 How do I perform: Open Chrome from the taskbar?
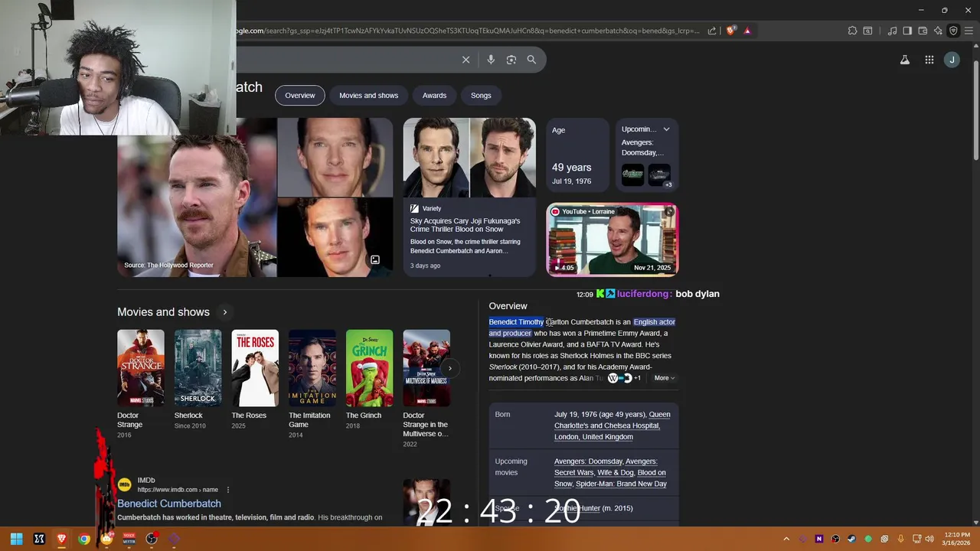coord(84,539)
